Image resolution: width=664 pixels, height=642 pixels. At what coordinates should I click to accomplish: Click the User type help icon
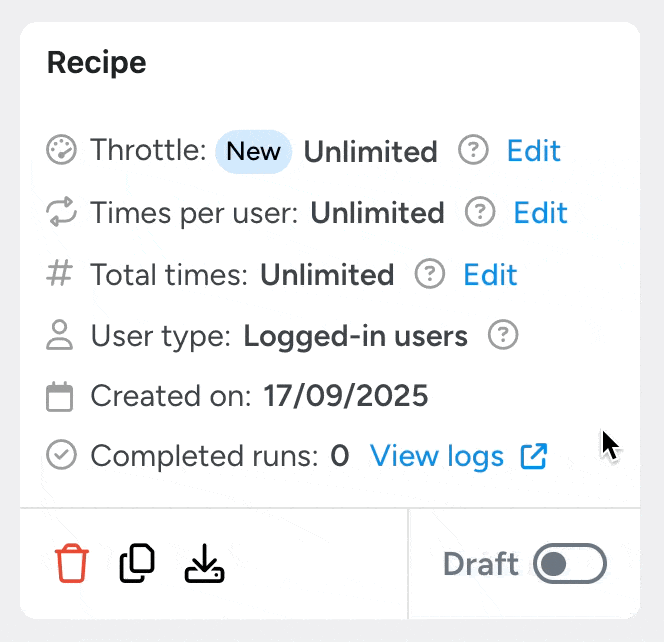click(x=503, y=335)
